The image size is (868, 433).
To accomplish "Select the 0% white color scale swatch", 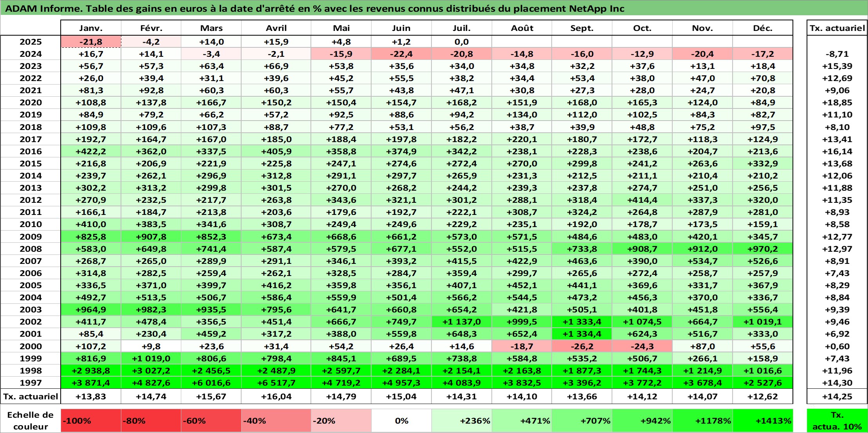I will 401,421.
